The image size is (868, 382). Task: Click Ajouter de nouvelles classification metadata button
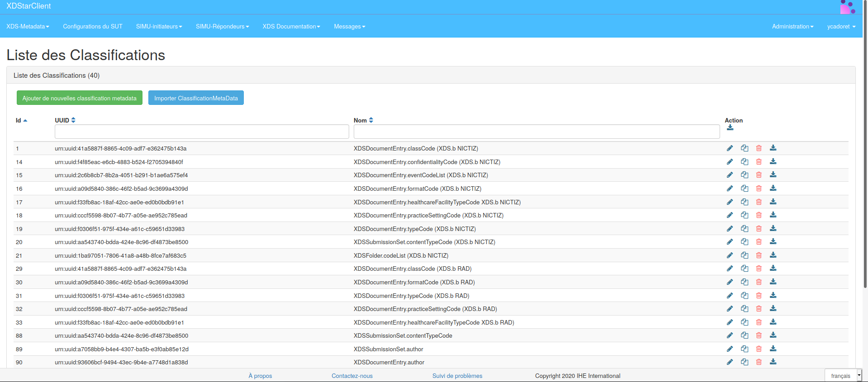point(80,98)
